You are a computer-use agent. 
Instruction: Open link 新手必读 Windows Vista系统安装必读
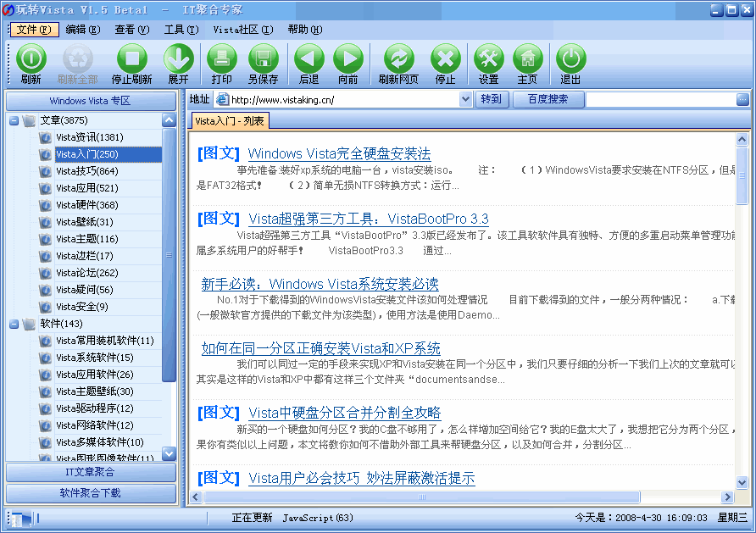pos(320,284)
